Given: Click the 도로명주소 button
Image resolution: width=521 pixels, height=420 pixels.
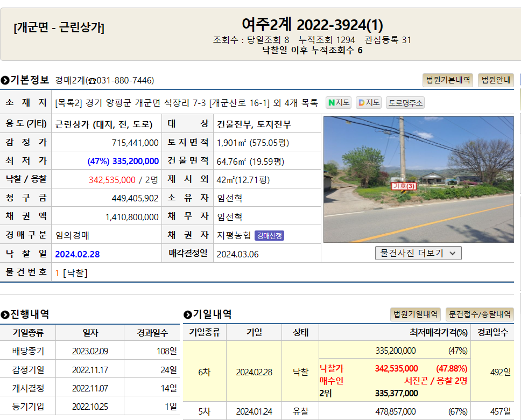Looking at the screenshot, I should coord(405,103).
